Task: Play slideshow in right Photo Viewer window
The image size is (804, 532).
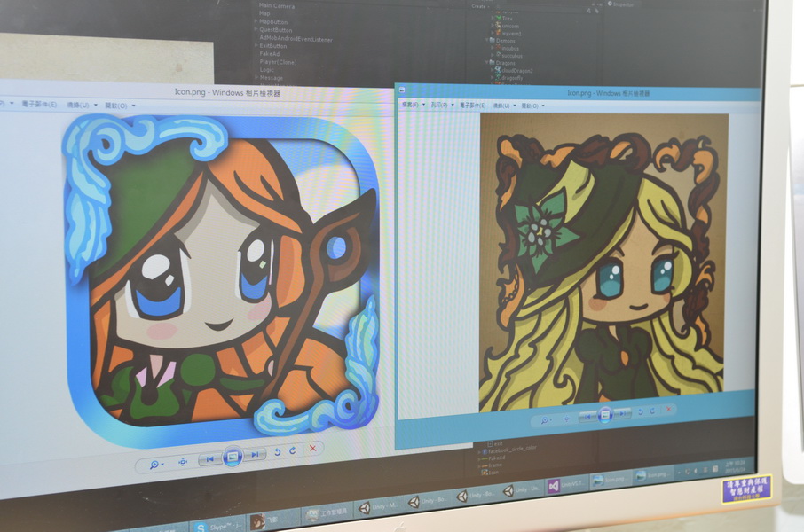Action: (x=604, y=413)
